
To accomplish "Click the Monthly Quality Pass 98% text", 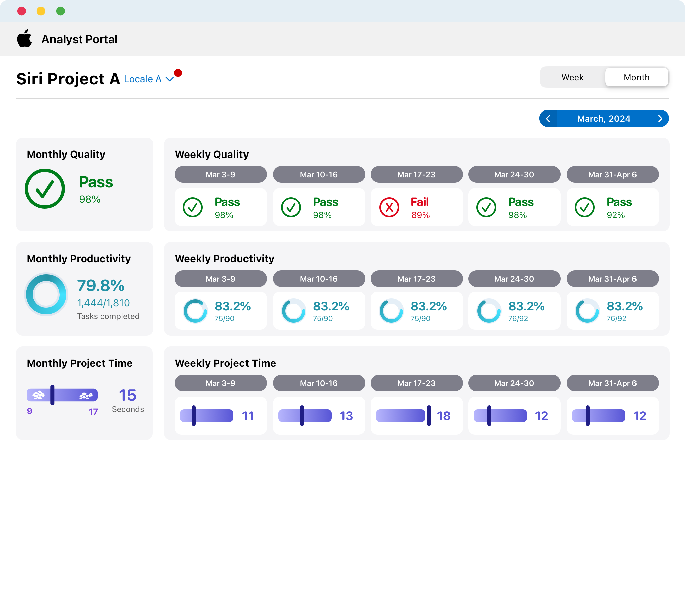I will [x=96, y=189].
